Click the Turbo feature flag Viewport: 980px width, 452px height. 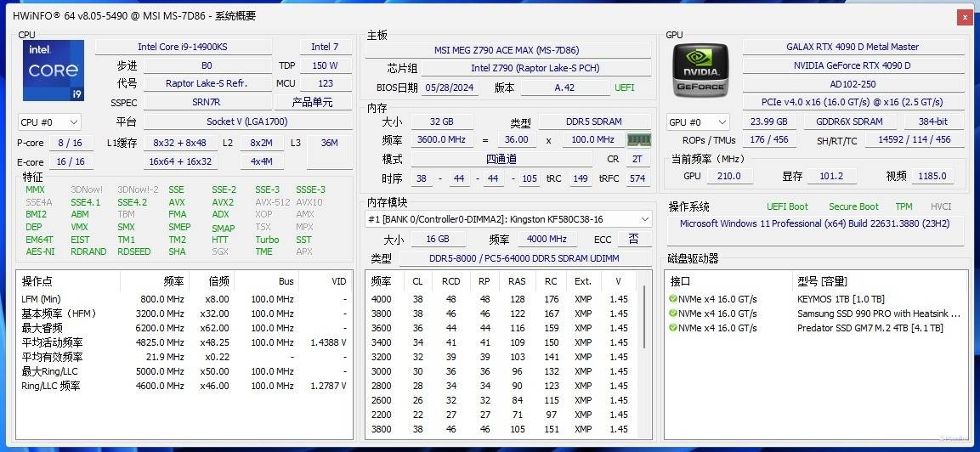click(x=267, y=240)
